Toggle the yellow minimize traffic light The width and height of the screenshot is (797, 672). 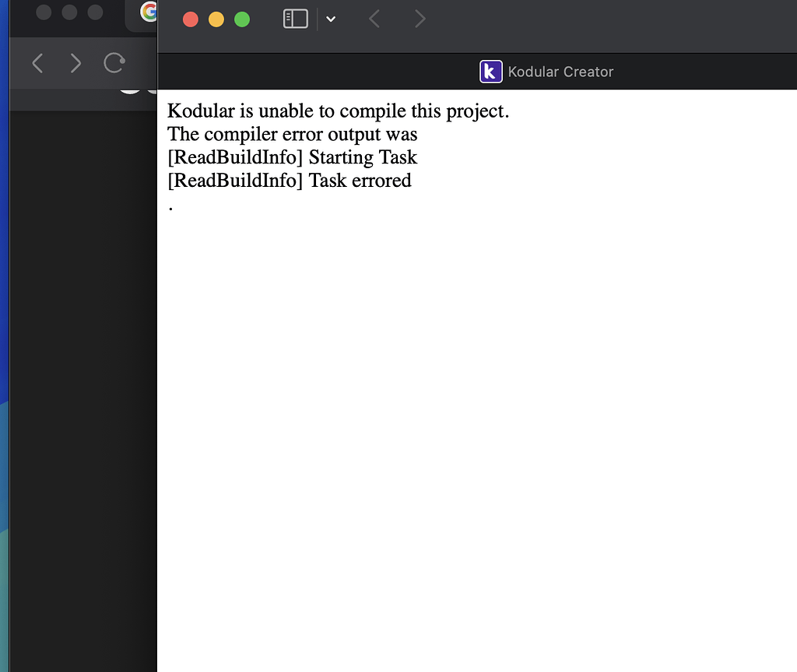216,19
